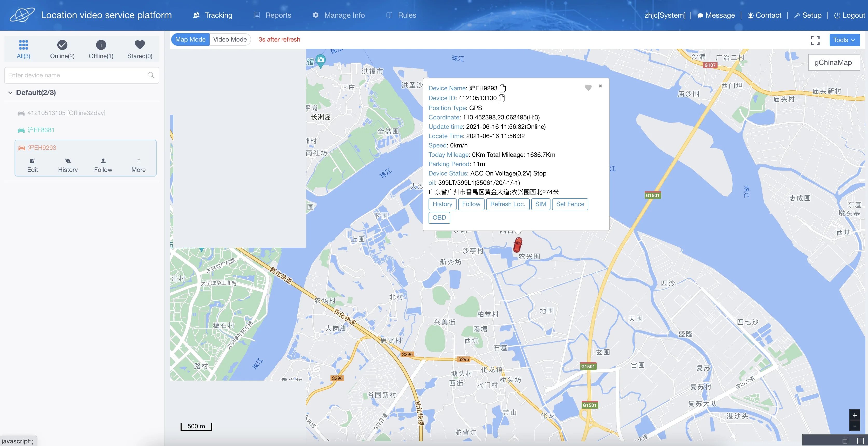Viewport: 868px width, 446px height.
Task: Zoom in the map with plus button
Action: (854, 415)
